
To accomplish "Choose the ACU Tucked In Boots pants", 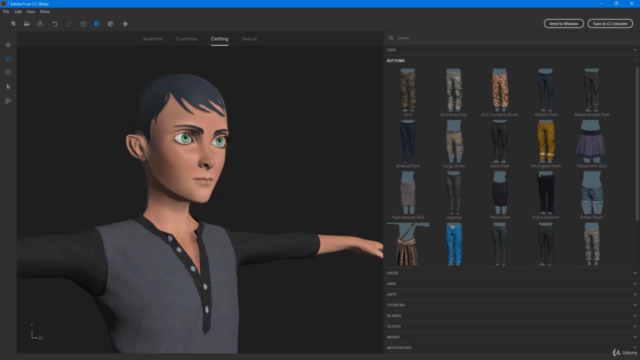I will (x=500, y=91).
